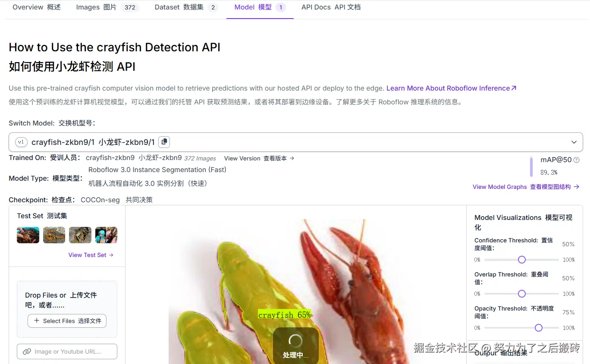This screenshot has height=364, width=590.
Task: Click the Select Files button
Action: pos(67,321)
